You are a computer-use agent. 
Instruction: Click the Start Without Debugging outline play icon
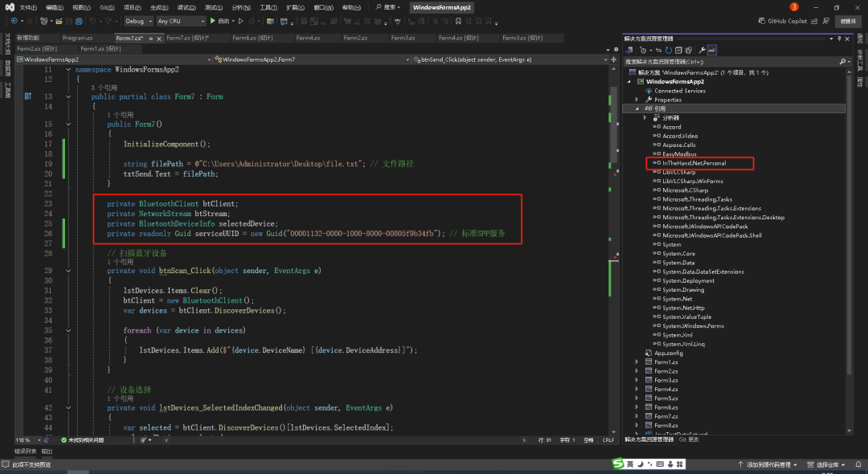242,21
